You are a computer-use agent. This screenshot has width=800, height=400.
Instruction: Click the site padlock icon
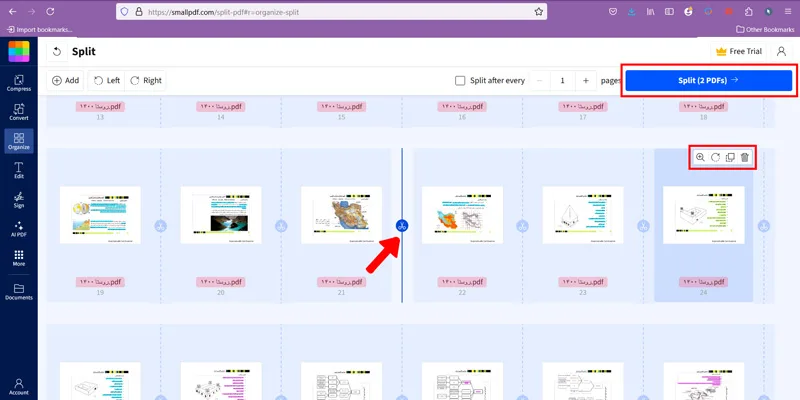point(138,12)
